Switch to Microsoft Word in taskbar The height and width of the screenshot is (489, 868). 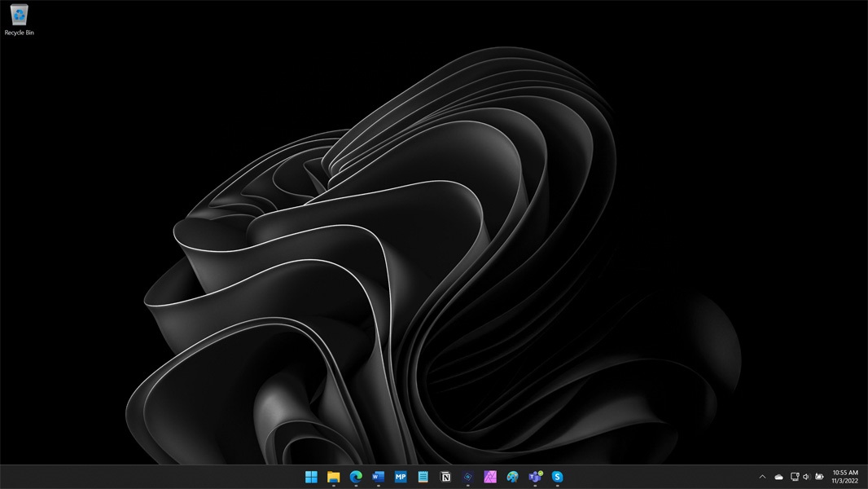coord(378,477)
